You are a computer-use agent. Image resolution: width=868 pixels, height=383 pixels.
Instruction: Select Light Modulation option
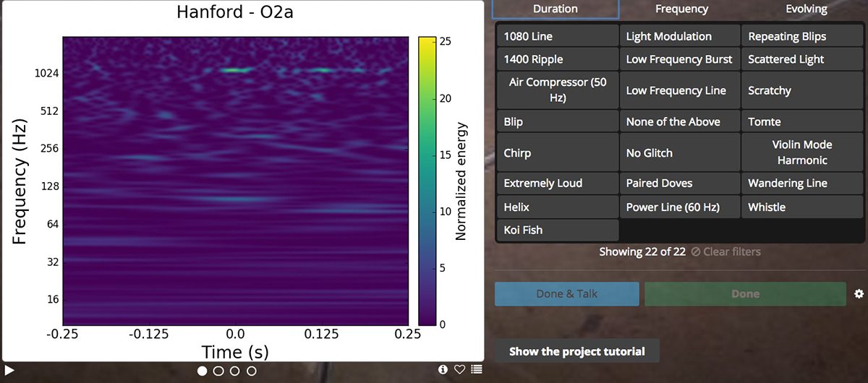click(680, 36)
